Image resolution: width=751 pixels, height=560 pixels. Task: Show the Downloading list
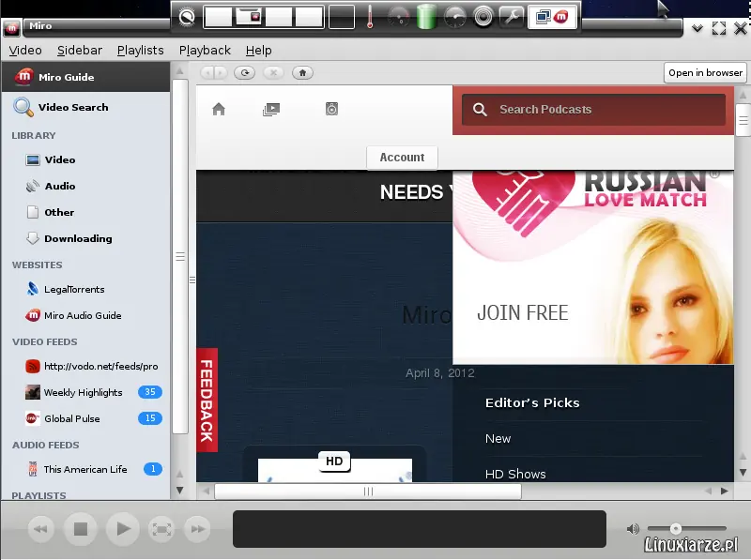pos(78,239)
